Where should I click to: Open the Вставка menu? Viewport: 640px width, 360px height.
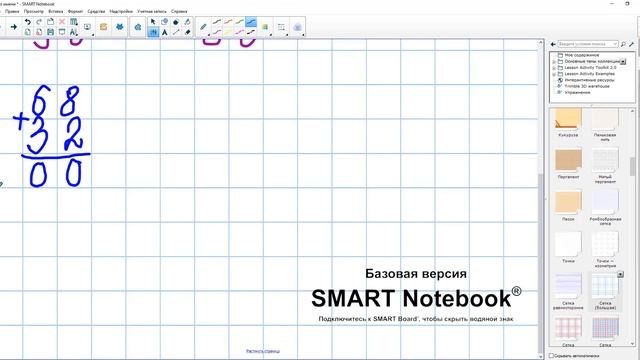(x=56, y=11)
